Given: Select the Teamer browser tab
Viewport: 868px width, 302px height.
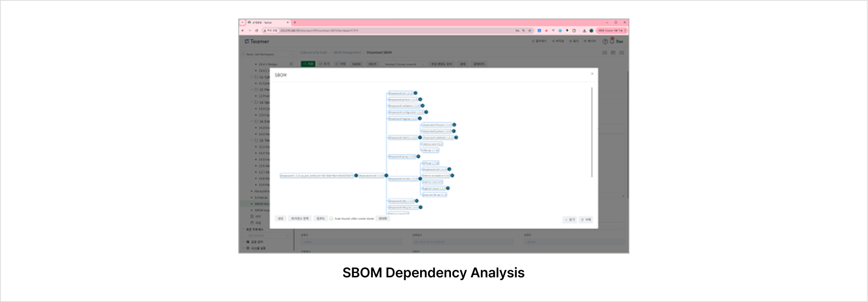Looking at the screenshot, I should 267,23.
